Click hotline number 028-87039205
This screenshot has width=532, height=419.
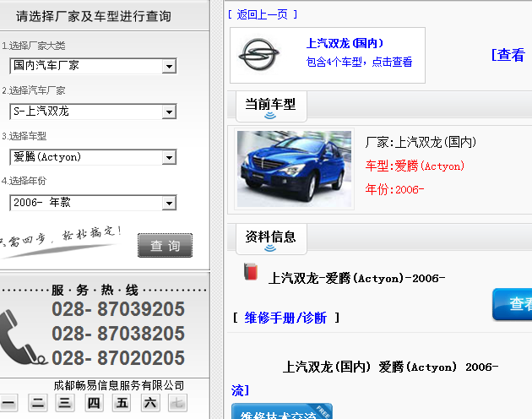click(118, 309)
